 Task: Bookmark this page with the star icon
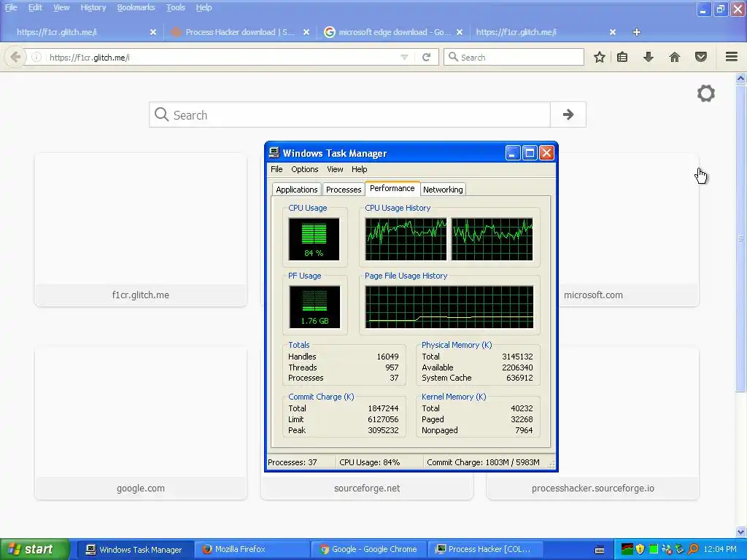click(x=600, y=57)
